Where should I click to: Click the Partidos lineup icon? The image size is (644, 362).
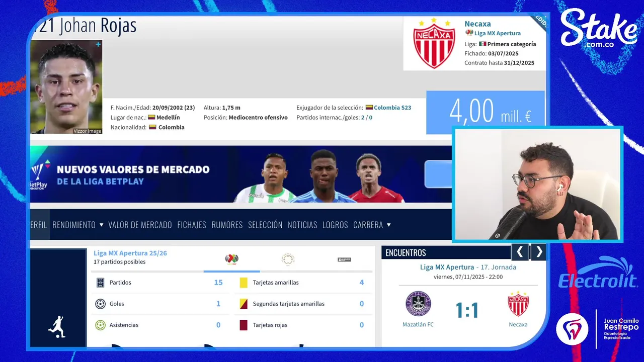(100, 283)
